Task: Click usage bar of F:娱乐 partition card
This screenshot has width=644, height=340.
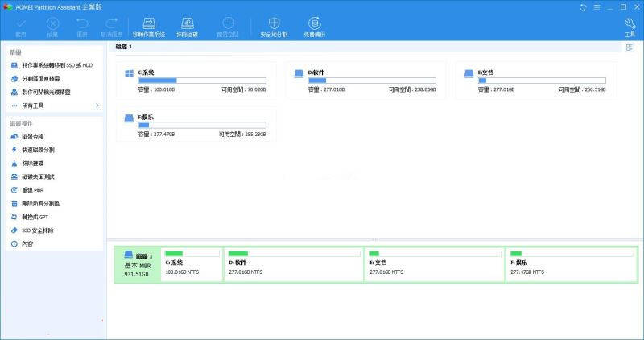Action: tap(202, 126)
